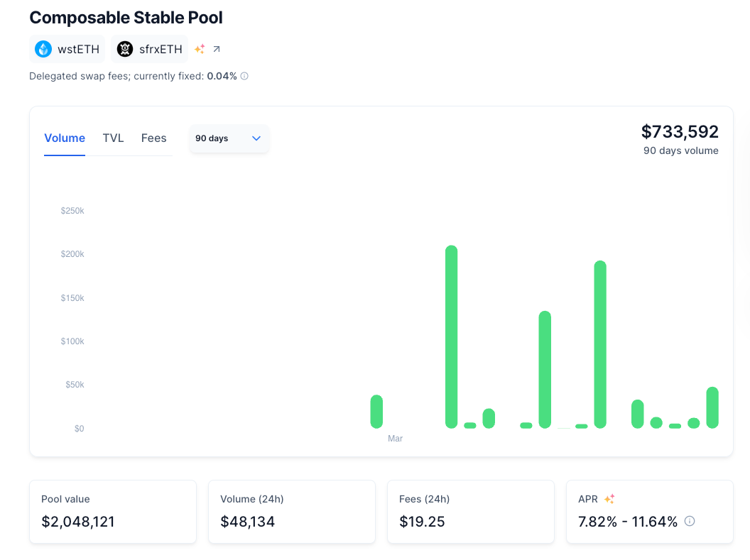Click the Volume (24h) $48,134 figure
The image size is (750, 560).
[x=248, y=521]
